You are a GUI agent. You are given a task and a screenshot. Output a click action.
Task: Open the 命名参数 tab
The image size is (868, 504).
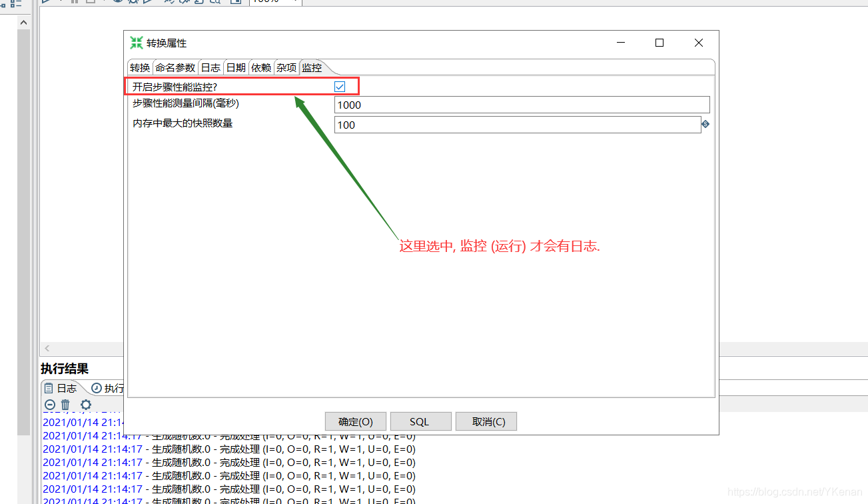(175, 68)
